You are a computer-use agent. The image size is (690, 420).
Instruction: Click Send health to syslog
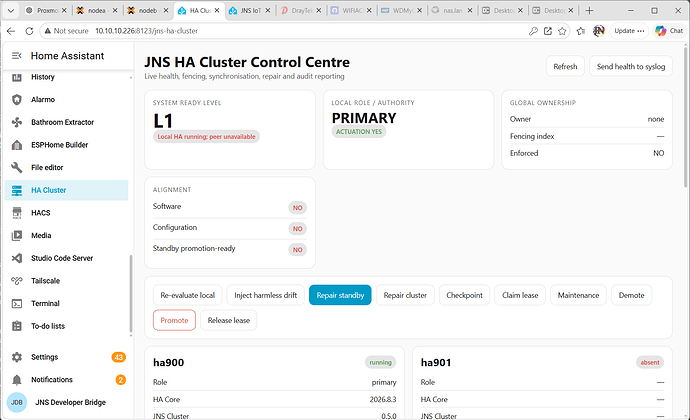coord(631,66)
